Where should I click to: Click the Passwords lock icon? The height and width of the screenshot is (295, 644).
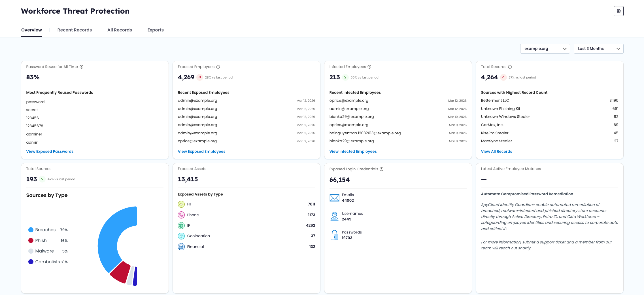click(x=334, y=235)
